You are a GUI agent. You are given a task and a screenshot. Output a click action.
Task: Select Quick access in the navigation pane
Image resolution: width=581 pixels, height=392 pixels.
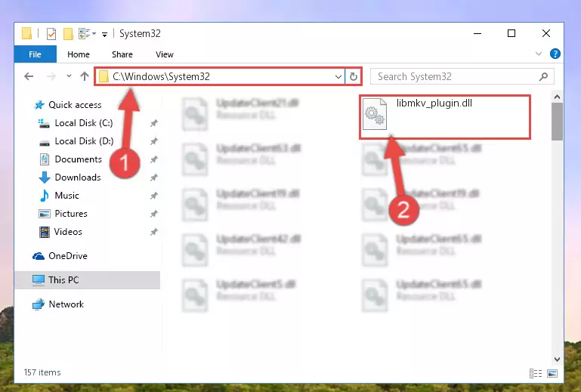[75, 105]
